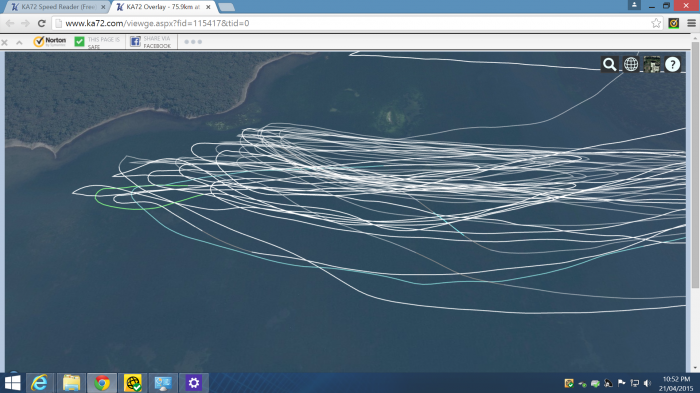The height and width of the screenshot is (393, 700).
Task: Bookmark this page with star icon
Action: click(x=656, y=23)
